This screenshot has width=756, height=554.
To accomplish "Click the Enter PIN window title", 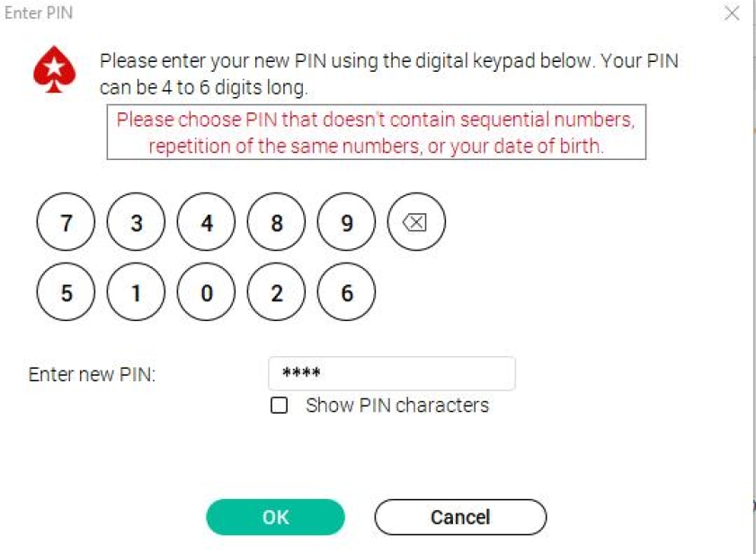I will [x=39, y=13].
